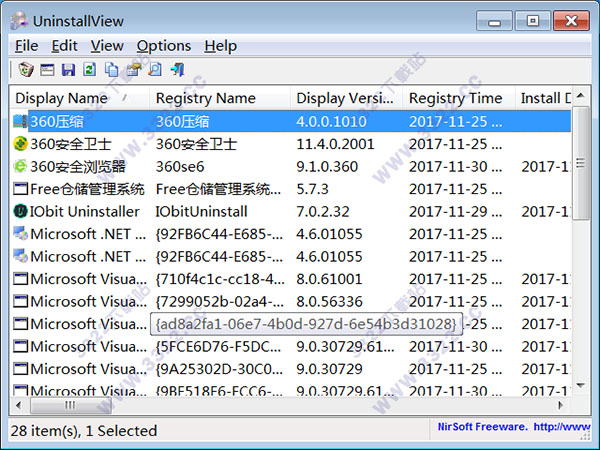Click the IObit Uninstaller row icon
This screenshot has height=450, width=600.
pos(20,211)
